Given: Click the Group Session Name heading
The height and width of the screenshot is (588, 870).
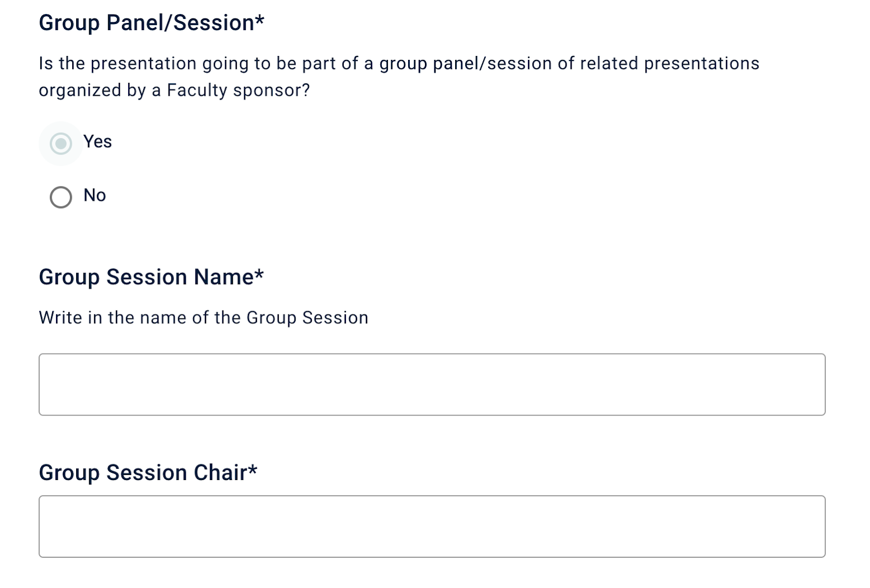Looking at the screenshot, I should coord(146,277).
